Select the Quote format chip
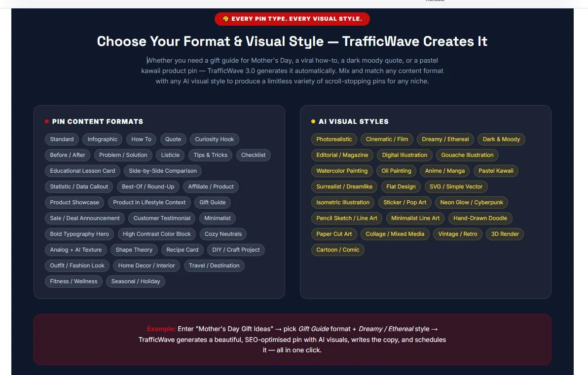 point(173,139)
